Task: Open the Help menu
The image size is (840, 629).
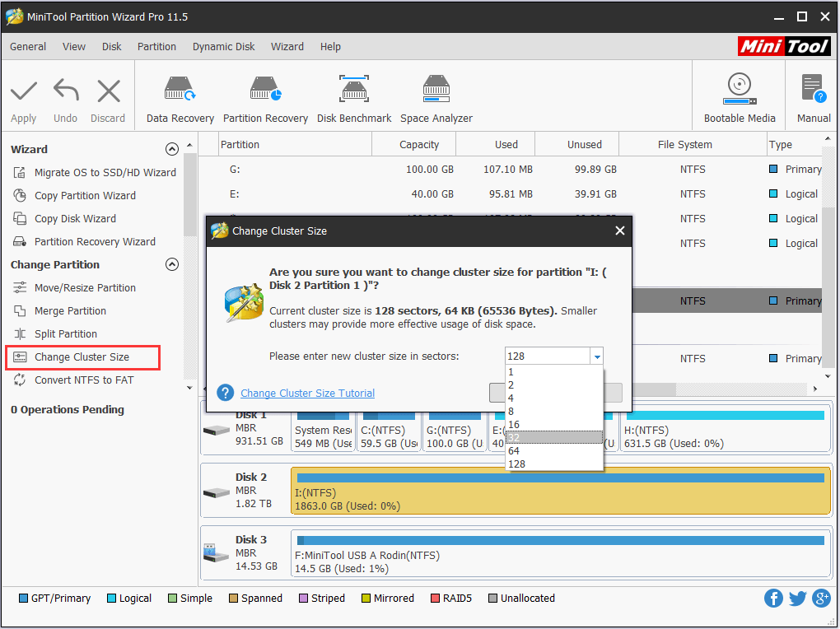Action: pos(330,47)
